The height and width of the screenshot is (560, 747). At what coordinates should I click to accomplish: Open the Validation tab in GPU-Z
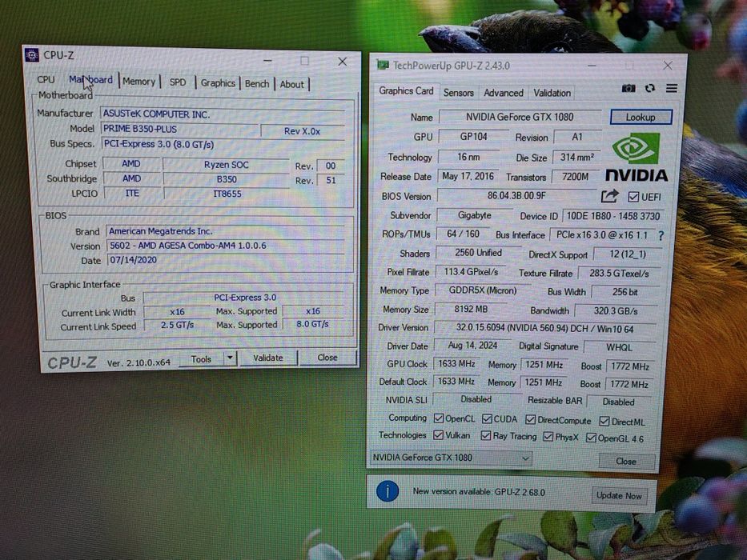pyautogui.click(x=552, y=94)
